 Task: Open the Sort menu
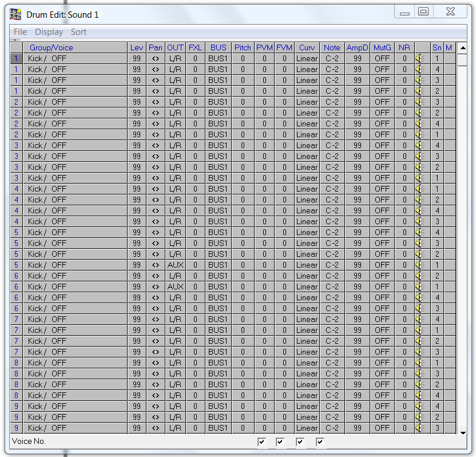[78, 32]
